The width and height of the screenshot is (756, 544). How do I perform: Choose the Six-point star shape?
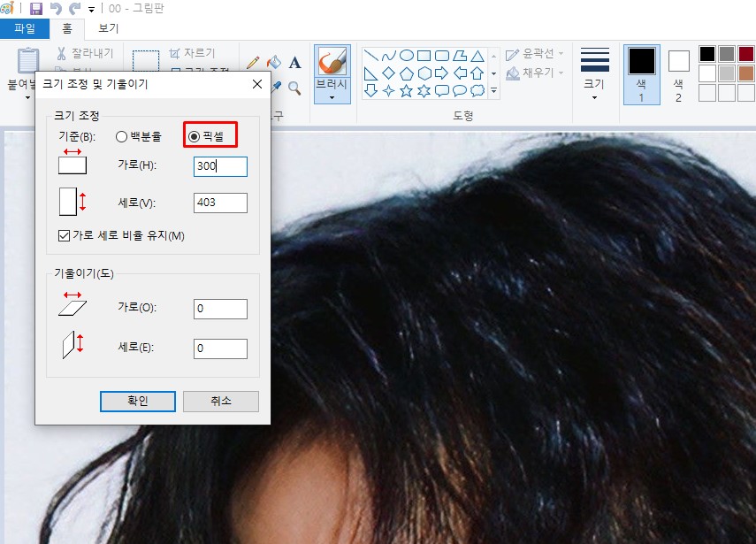click(x=424, y=90)
